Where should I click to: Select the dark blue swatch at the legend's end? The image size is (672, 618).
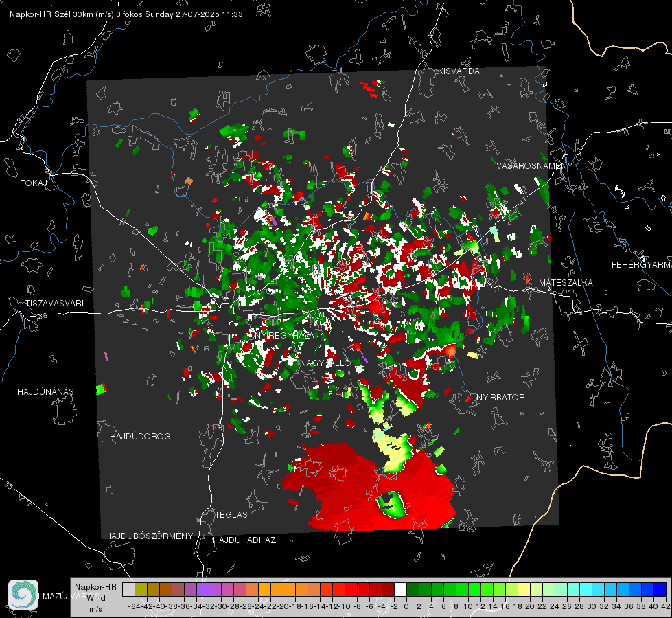tap(660, 589)
